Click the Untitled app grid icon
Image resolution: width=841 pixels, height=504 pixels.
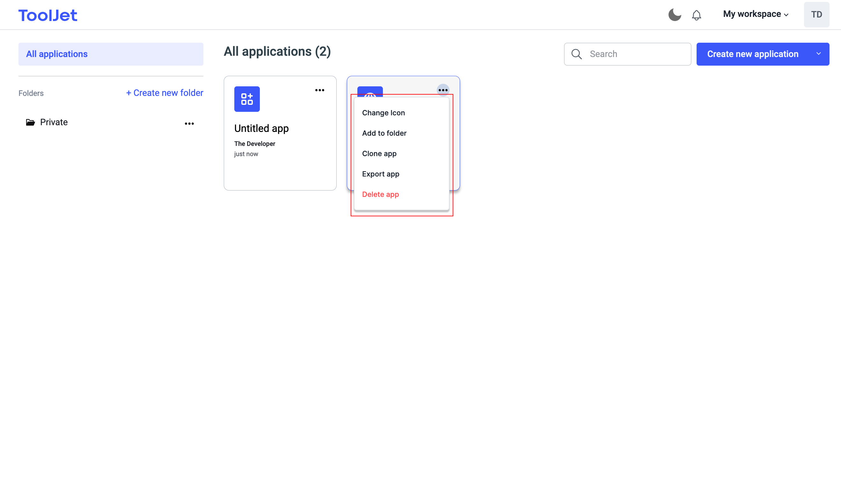(x=247, y=99)
